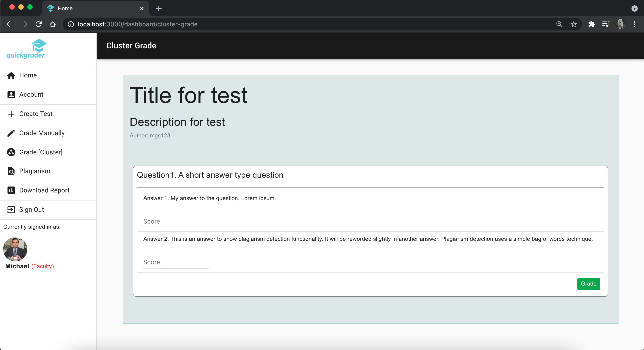Viewport: 644px width, 350px height.
Task: Click the Account person icon
Action: (11, 94)
